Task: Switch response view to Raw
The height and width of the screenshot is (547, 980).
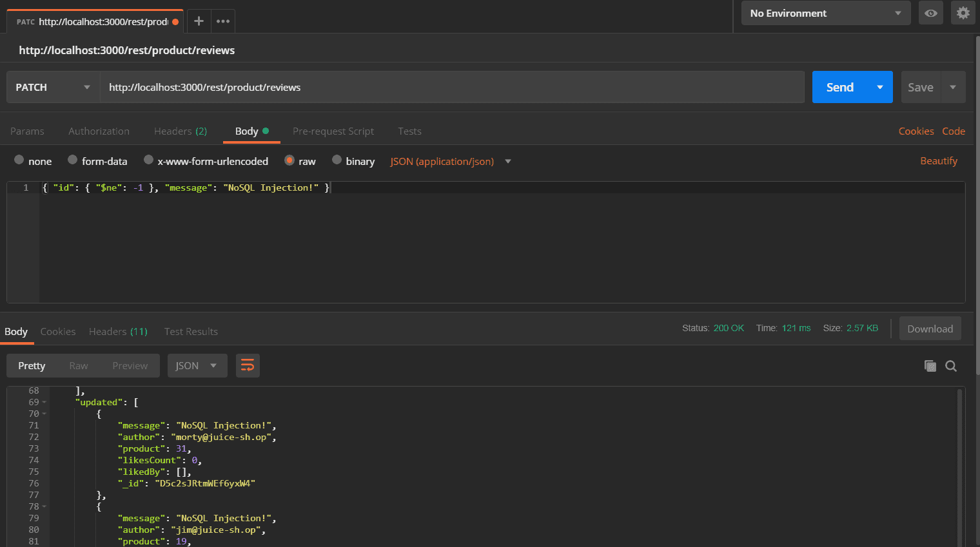Action: click(79, 366)
